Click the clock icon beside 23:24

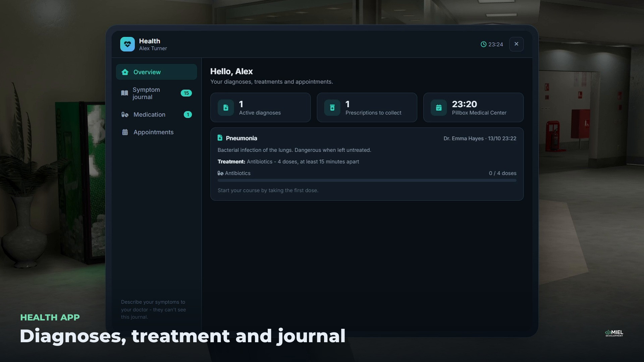pyautogui.click(x=483, y=44)
